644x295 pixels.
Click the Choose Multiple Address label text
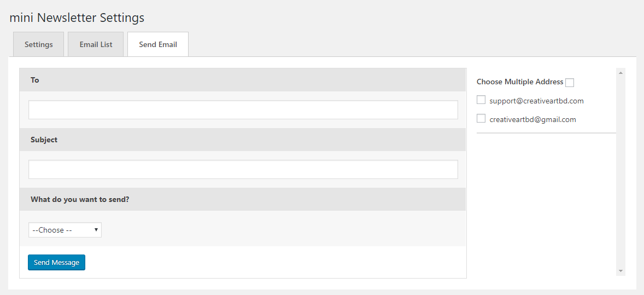pyautogui.click(x=519, y=82)
